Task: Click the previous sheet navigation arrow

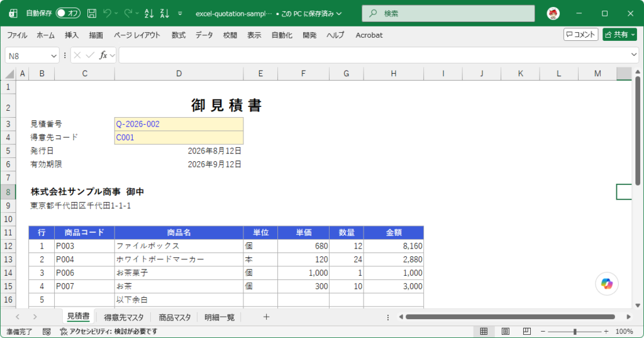Action: tap(17, 317)
